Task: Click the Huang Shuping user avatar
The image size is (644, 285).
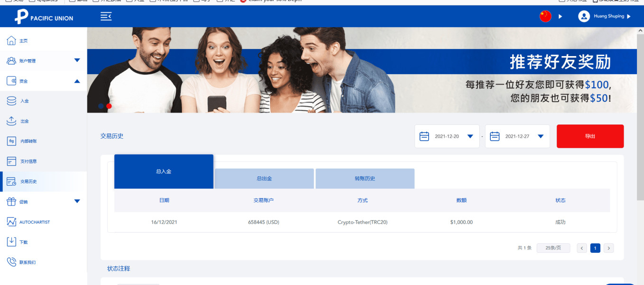Action: click(584, 16)
